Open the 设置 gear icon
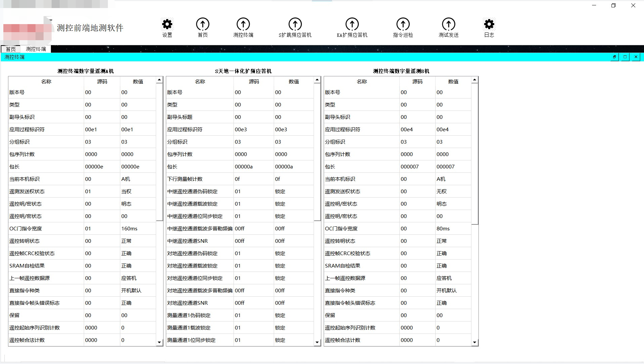 [x=167, y=24]
